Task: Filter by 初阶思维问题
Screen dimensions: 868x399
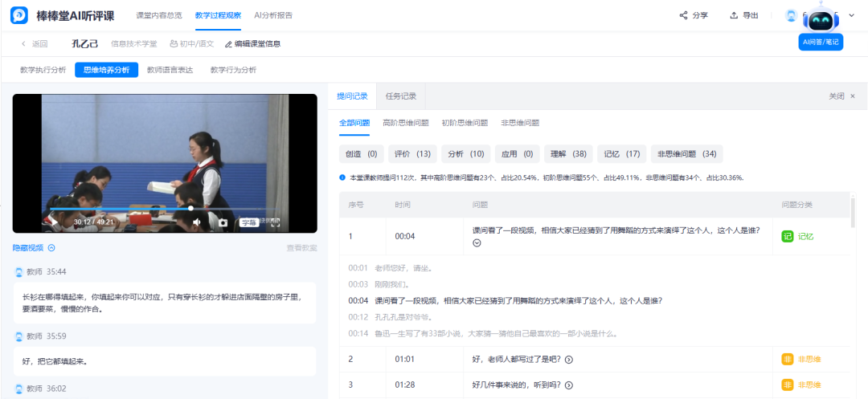Action: tap(465, 124)
